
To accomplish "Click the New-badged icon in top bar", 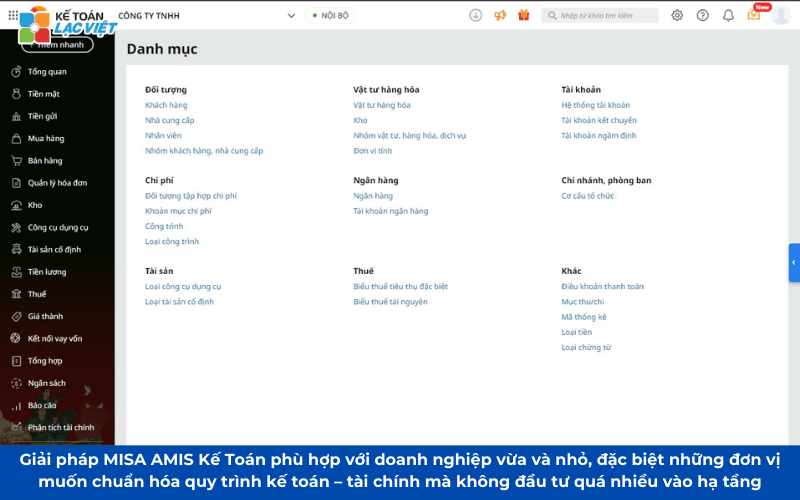I will click(754, 14).
